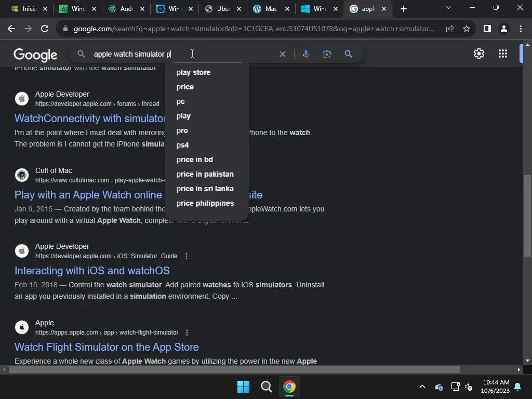Expand tab search dropdown arrow
This screenshot has width=532, height=399.
pyautogui.click(x=448, y=7)
